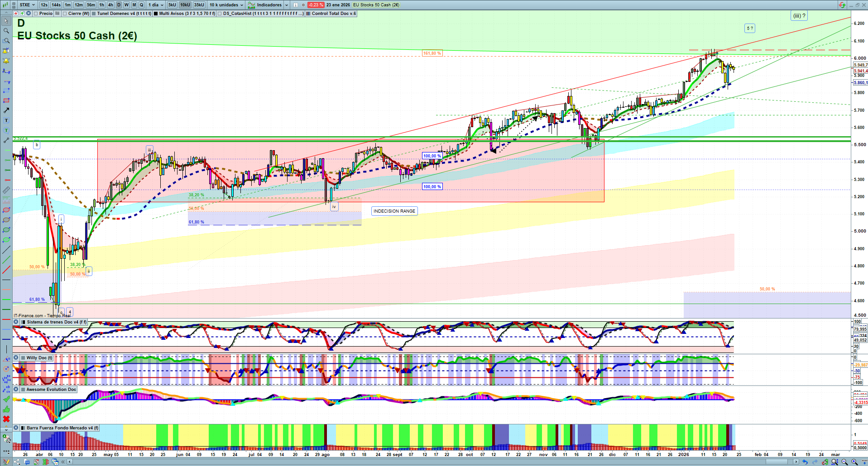The image size is (868, 466).
Task: Switch to the W weekly timeframe
Action: point(126,5)
